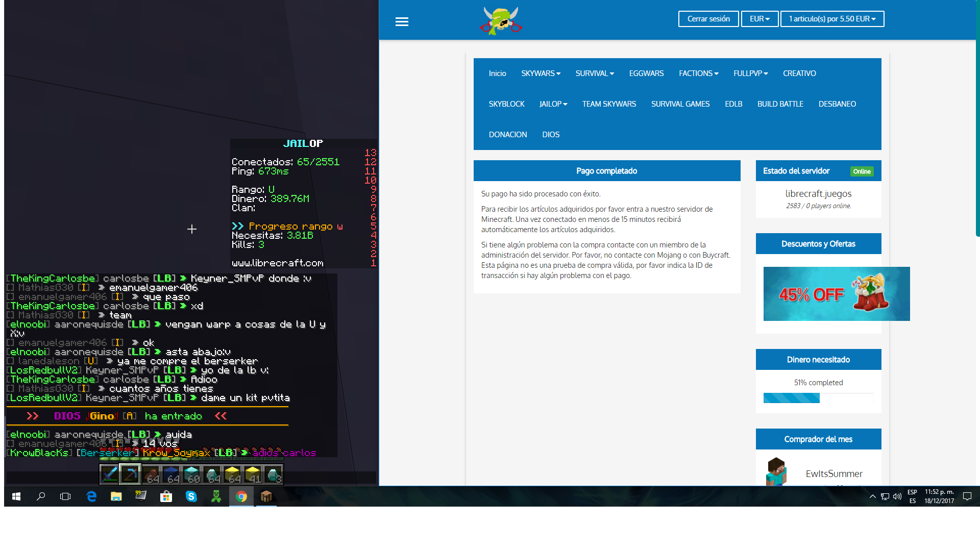Open the DONACION category
Viewport: 980px width, 551px height.
[x=508, y=135]
